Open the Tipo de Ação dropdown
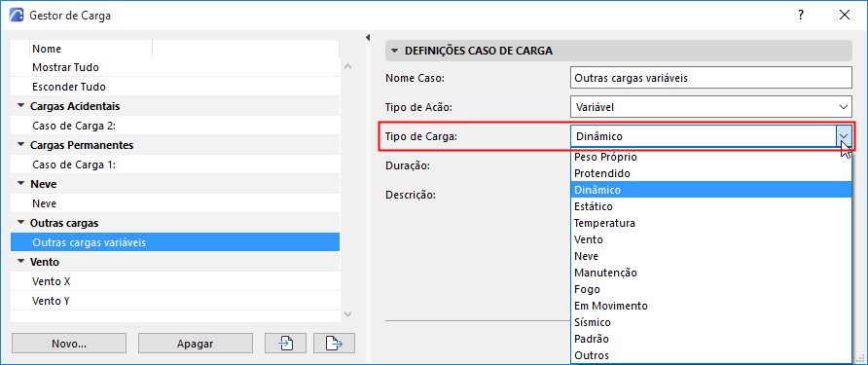 [x=710, y=107]
